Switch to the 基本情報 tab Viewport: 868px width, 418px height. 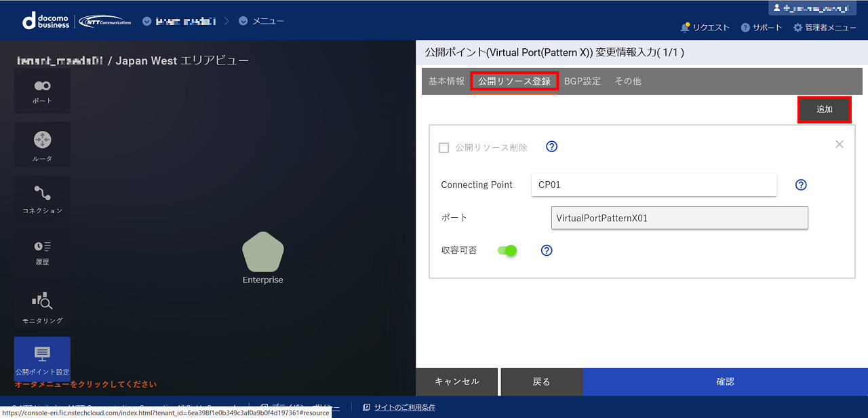pos(446,80)
